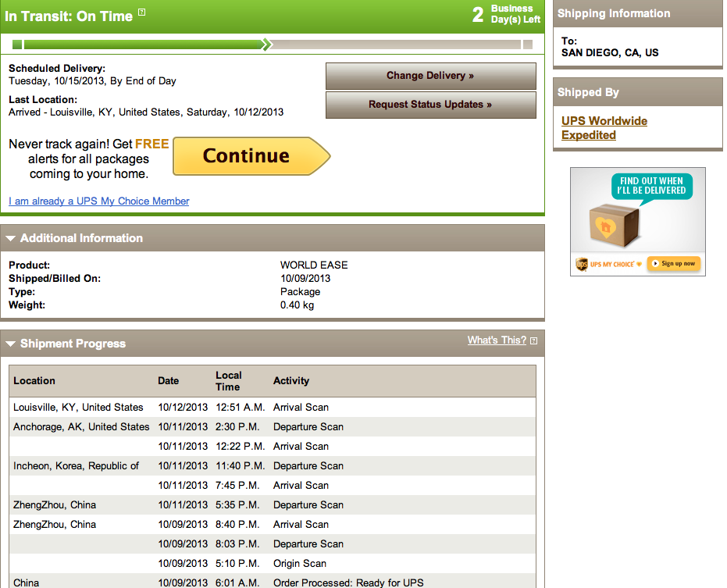Click ZhengZhou, China 5:35 P.M. location

(x=55, y=504)
